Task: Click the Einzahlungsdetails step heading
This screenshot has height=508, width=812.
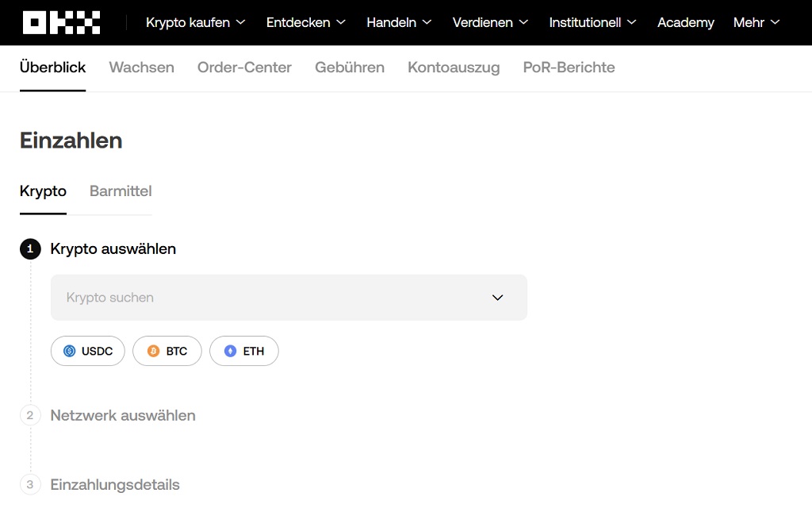Action: click(x=115, y=485)
